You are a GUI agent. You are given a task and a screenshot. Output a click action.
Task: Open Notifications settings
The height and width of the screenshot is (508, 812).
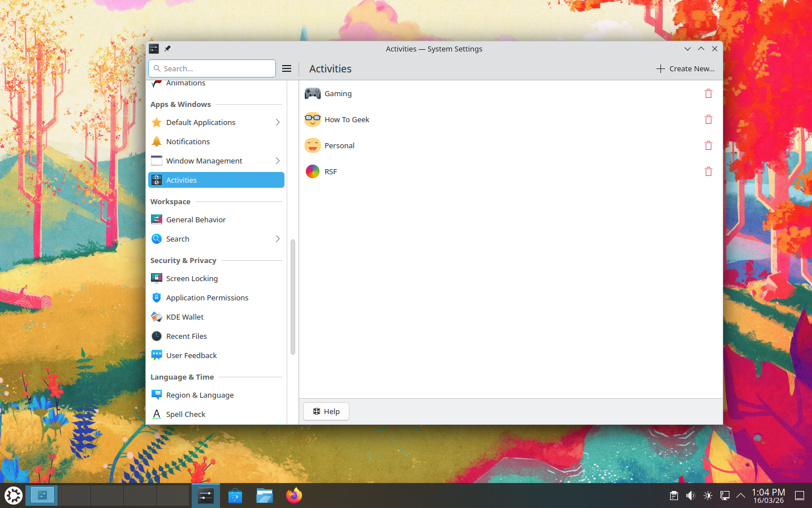(x=216, y=141)
